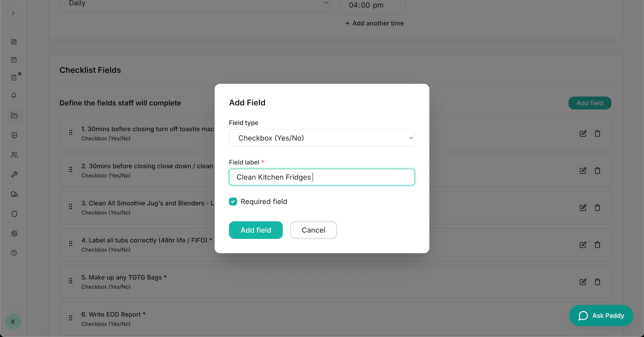Expand the Daily frequency dropdown
This screenshot has height=337, width=644.
coord(194,4)
